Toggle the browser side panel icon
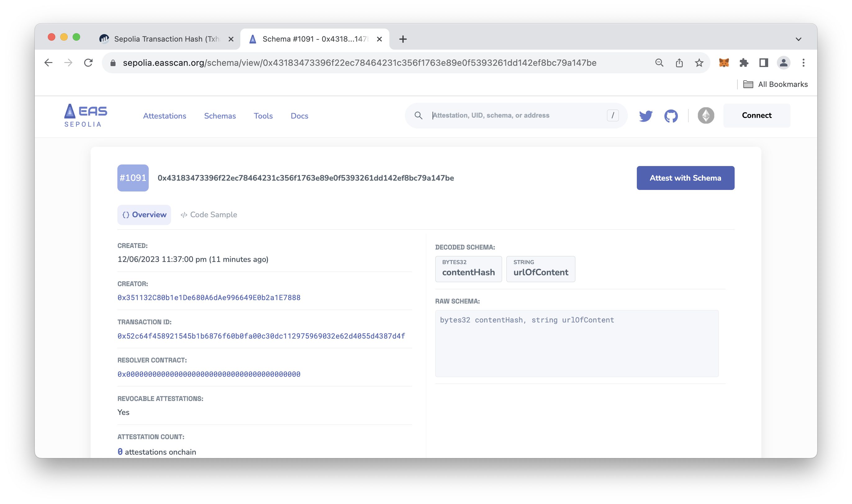This screenshot has height=504, width=852. 764,63
